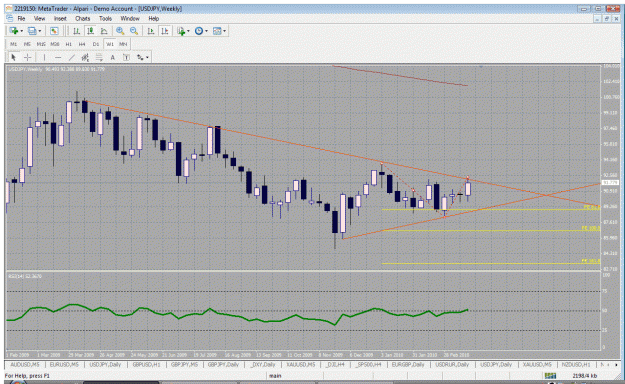Expand the Templates dropdown arrow
The width and height of the screenshot is (625, 384).
click(x=225, y=31)
